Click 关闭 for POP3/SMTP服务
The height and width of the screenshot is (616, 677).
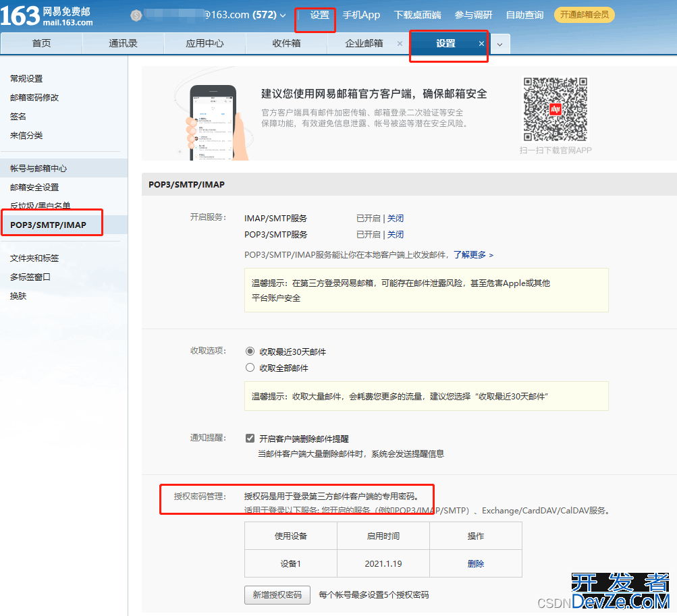click(396, 234)
